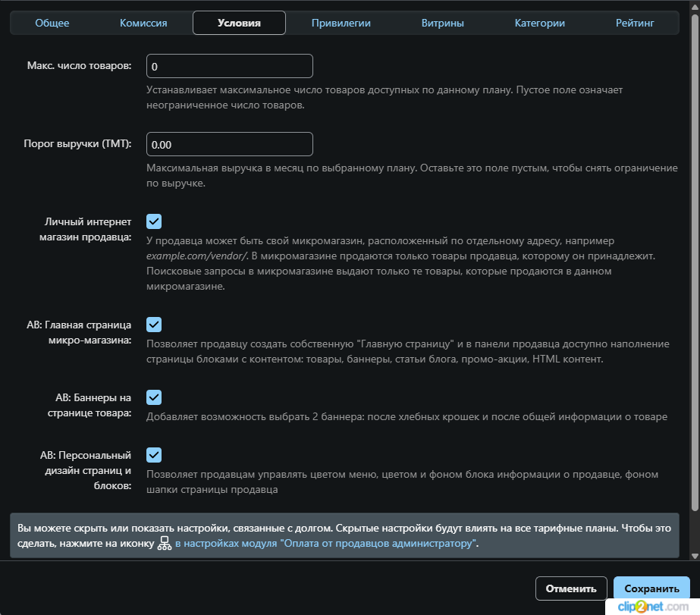Click the scrollbar down arrow
Viewport: 700px width, 615px height.
point(694,556)
